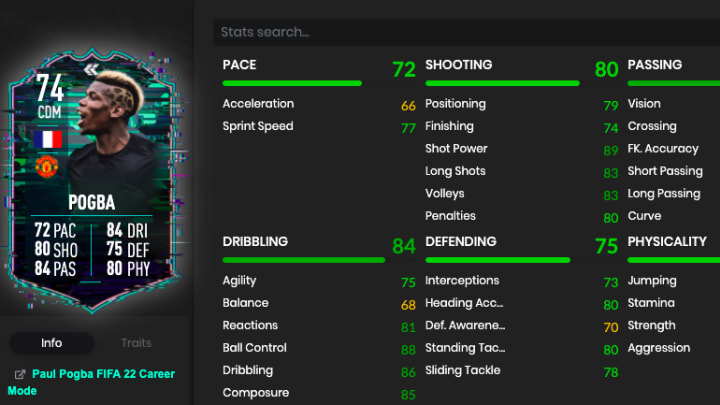Click the SHOOTING green progress bar
The image size is (720, 405).
(x=502, y=84)
